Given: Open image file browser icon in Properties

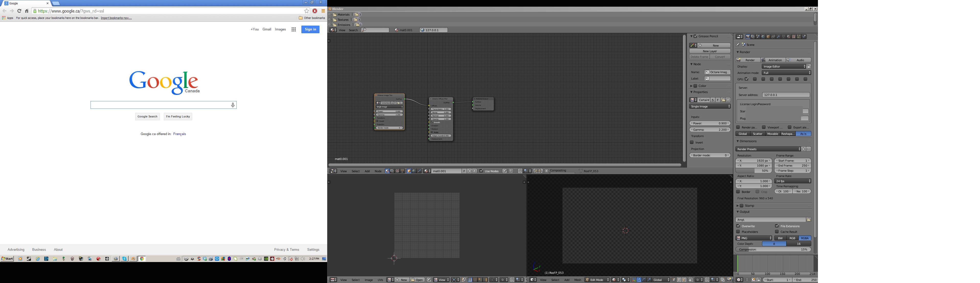Looking at the screenshot, I should click(723, 100).
